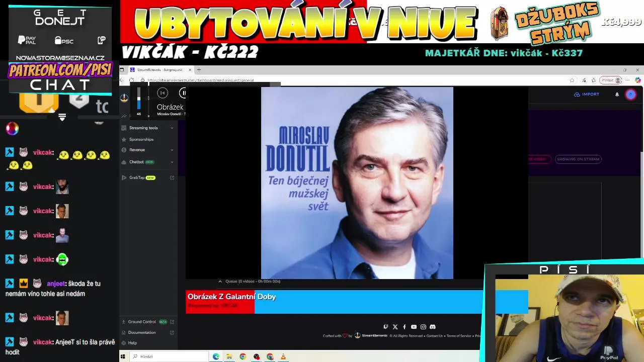Open the Edge Copilot icon

pos(638,80)
